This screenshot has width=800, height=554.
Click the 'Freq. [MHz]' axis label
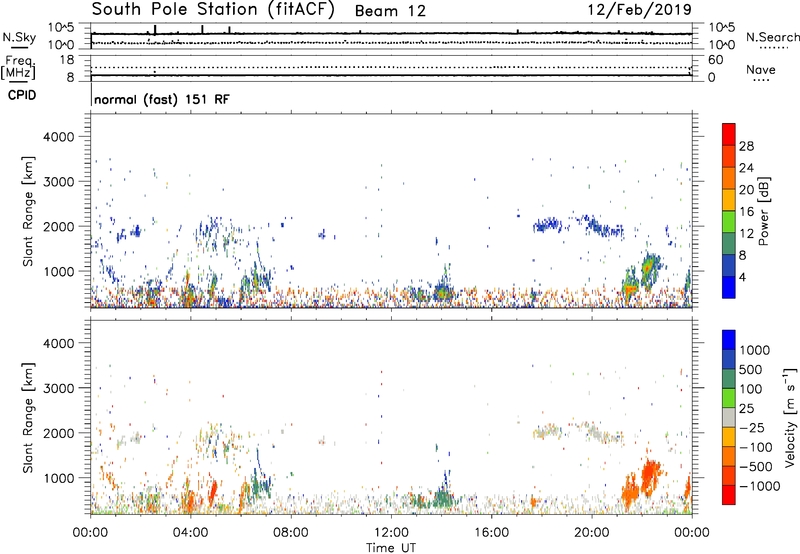[x=18, y=67]
